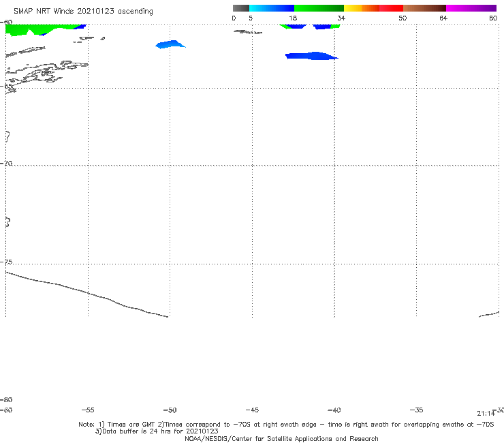This screenshot has height=443, width=504.
Task: Click the longitude label '-35'
Action: (417, 410)
